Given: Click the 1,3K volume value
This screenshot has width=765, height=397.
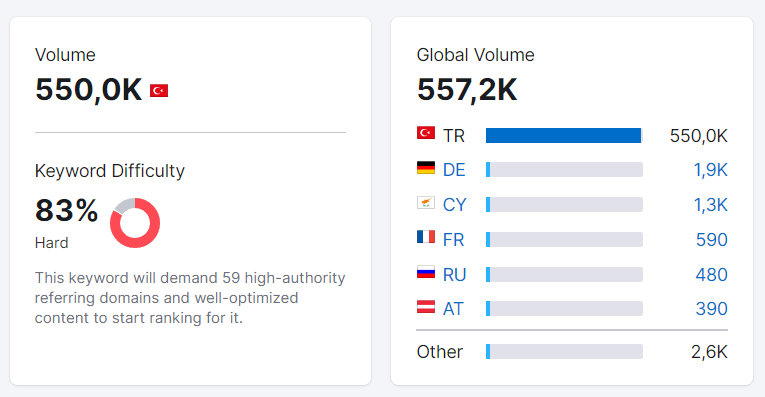Looking at the screenshot, I should [x=710, y=205].
